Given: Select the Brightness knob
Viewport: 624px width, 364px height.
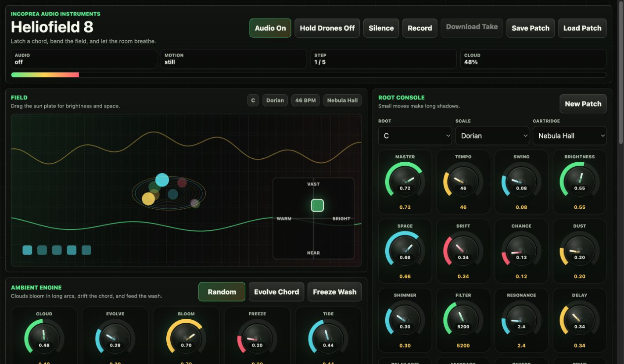Looking at the screenshot, I should pyautogui.click(x=580, y=182).
